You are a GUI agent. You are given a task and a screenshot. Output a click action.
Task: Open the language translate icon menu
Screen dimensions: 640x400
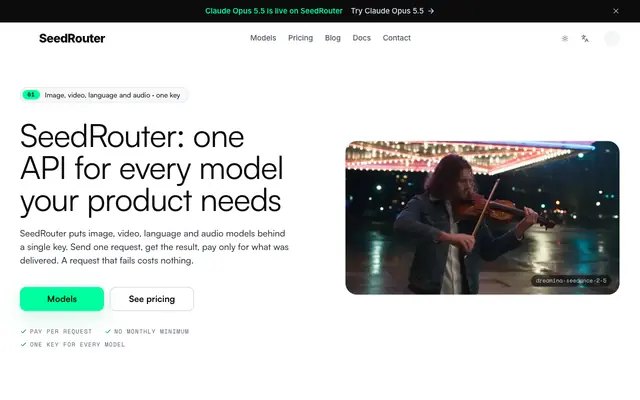[585, 38]
